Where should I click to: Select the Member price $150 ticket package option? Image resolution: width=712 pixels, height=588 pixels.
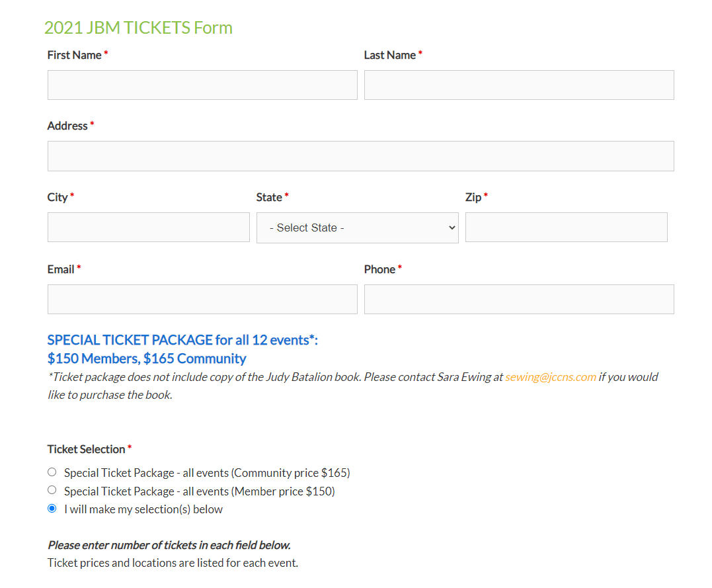[52, 490]
